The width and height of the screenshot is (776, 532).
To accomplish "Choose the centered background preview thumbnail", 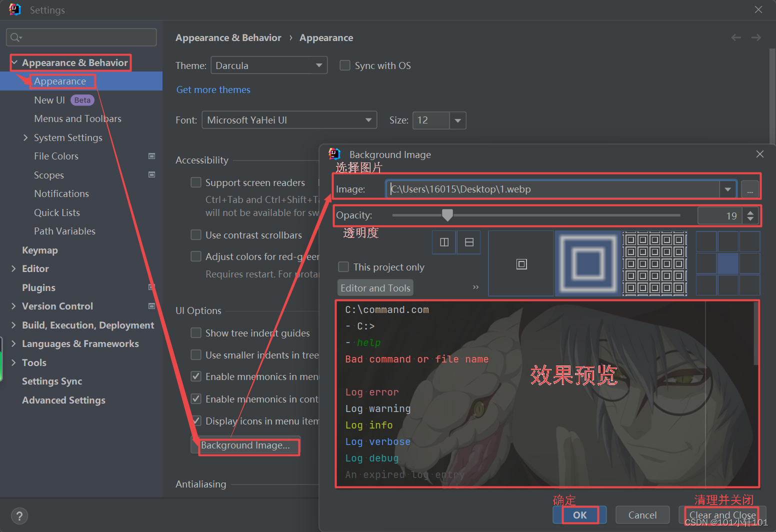I will click(x=521, y=263).
